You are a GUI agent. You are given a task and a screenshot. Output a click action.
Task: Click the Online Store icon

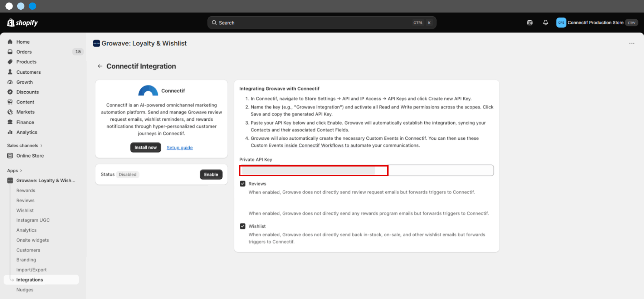coord(10,156)
